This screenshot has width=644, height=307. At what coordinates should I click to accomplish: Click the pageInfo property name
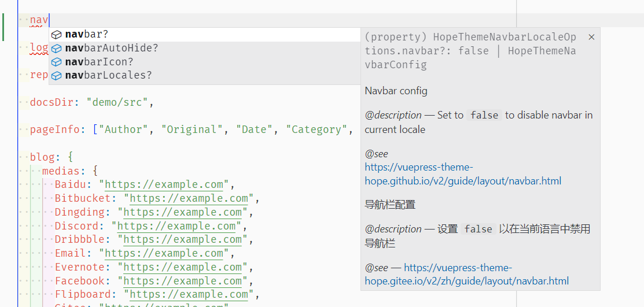tap(54, 130)
